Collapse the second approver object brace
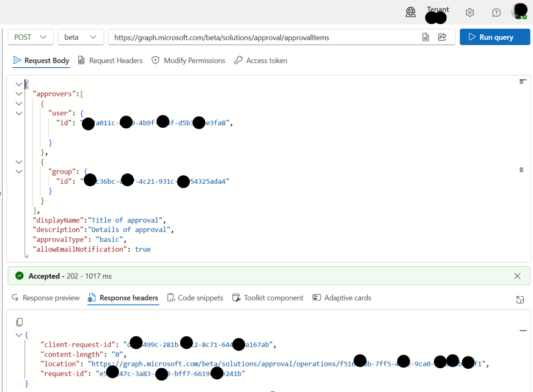 click(x=19, y=162)
